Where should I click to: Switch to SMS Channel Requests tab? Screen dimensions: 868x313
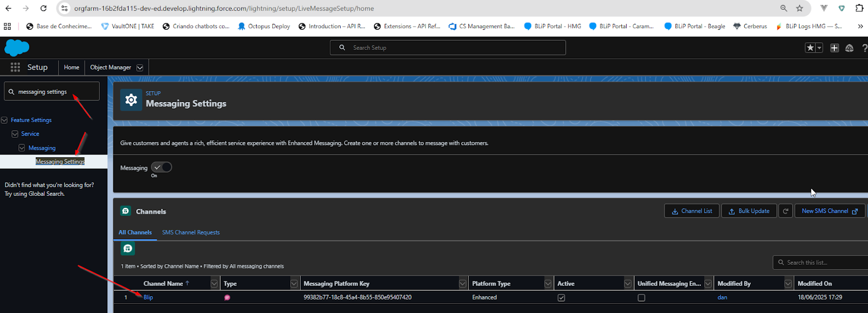[191, 232]
